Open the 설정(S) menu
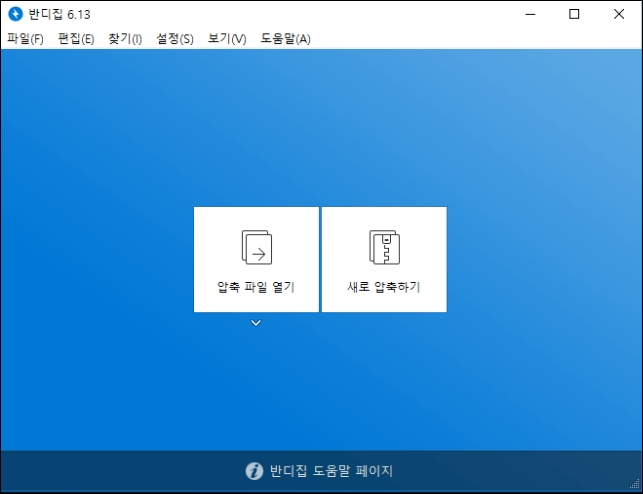The height and width of the screenshot is (494, 643). (175, 39)
